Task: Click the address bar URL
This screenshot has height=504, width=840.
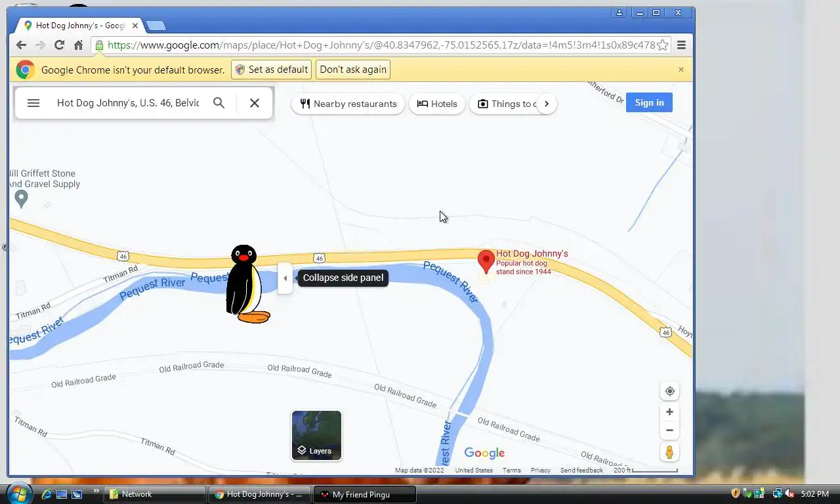Action: pos(381,45)
